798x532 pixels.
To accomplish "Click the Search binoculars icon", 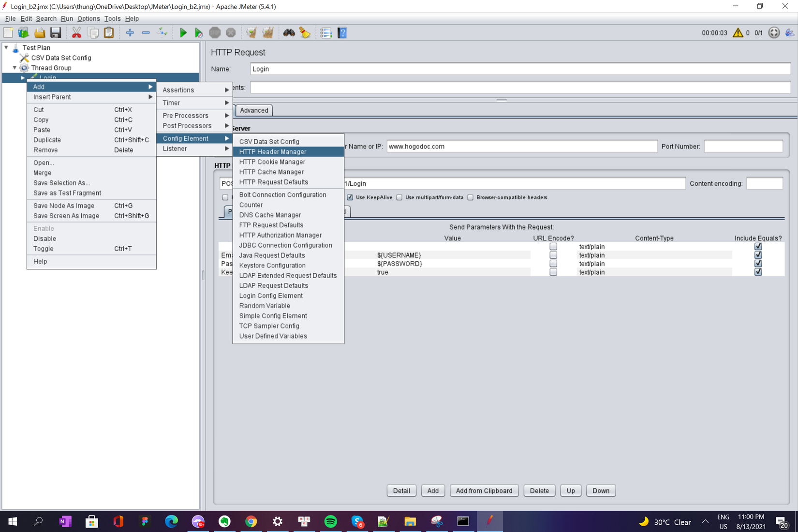I will [x=289, y=33].
